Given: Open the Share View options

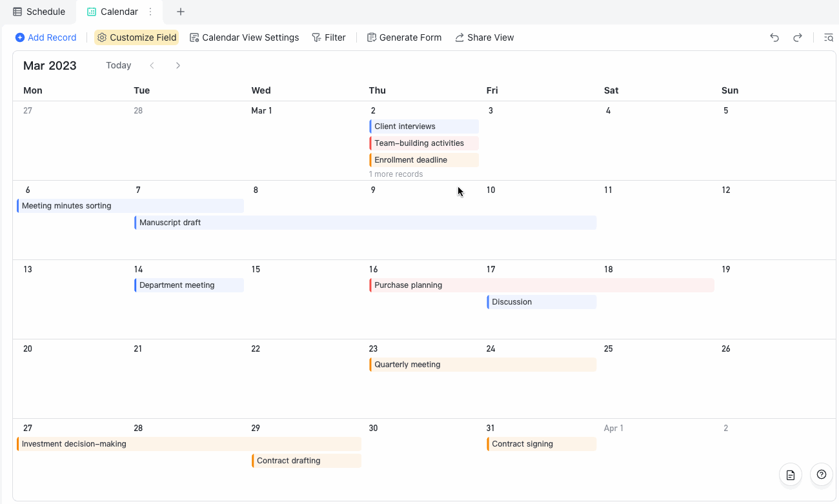Looking at the screenshot, I should click(484, 37).
